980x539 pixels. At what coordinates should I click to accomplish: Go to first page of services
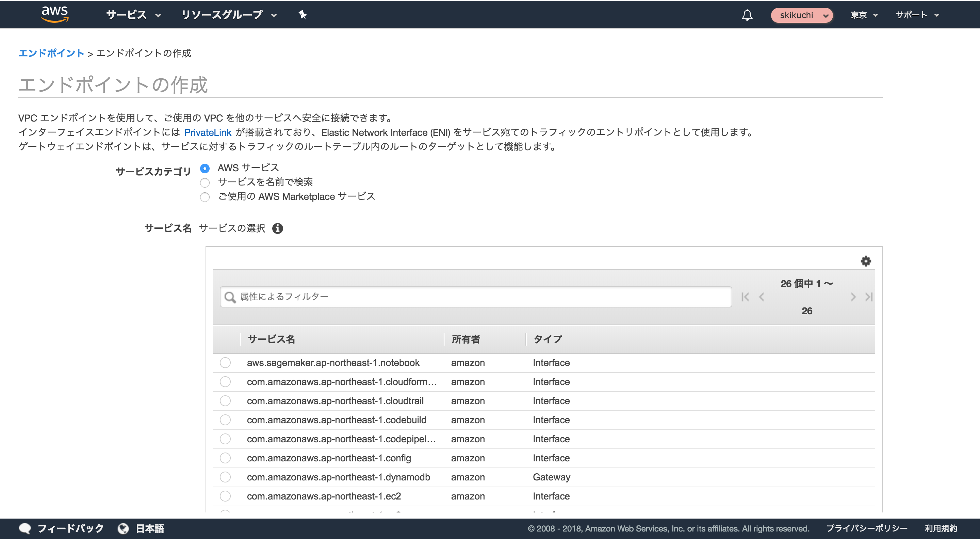[745, 297]
